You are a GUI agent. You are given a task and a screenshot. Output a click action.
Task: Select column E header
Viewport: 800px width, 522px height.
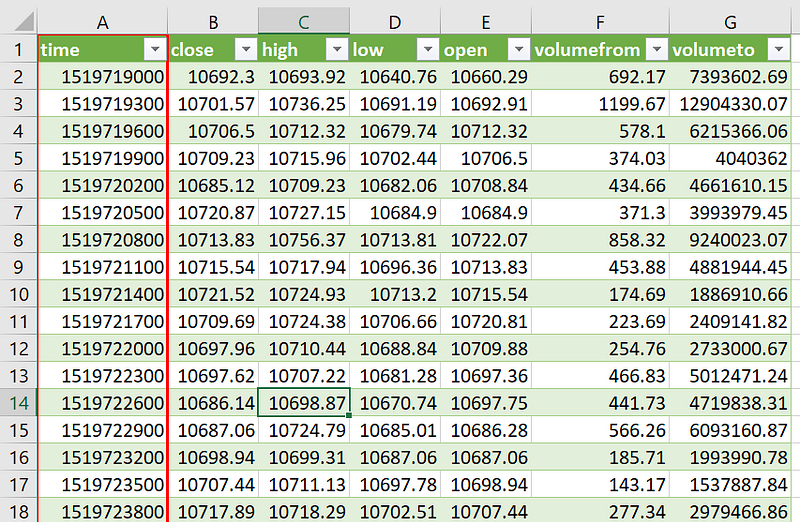pos(486,22)
